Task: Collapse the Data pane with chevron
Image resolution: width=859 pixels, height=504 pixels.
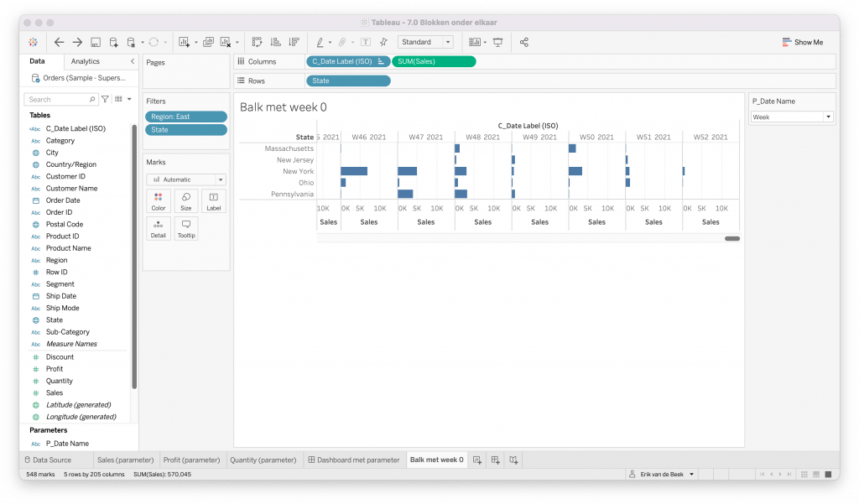Action: point(132,61)
